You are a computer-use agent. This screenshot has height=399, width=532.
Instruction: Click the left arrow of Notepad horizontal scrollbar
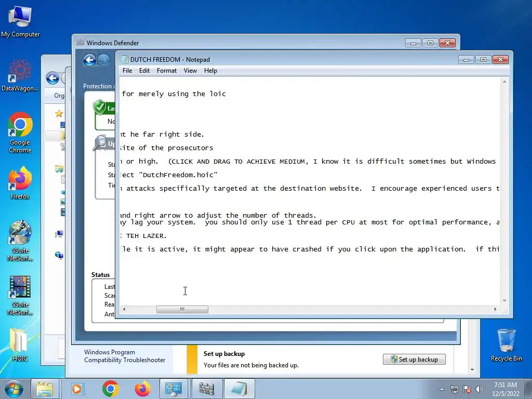(124, 309)
